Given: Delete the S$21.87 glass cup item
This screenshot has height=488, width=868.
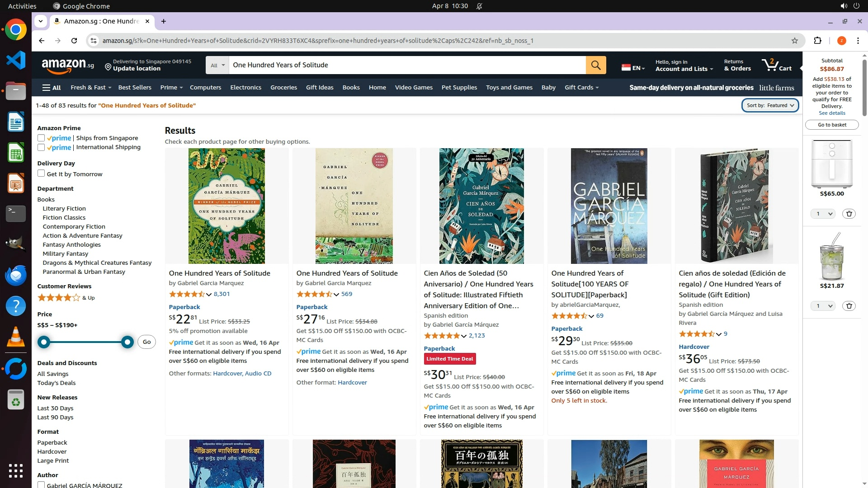Looking at the screenshot, I should coord(849,306).
